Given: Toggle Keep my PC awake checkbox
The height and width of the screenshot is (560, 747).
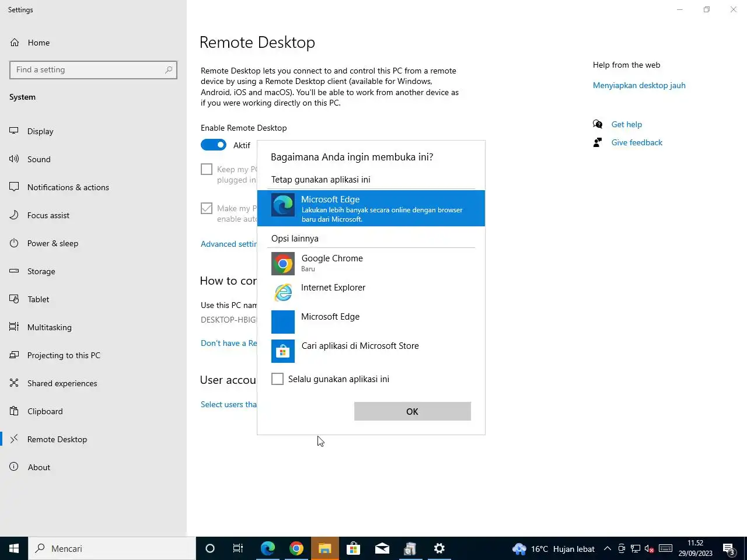Looking at the screenshot, I should pyautogui.click(x=207, y=169).
